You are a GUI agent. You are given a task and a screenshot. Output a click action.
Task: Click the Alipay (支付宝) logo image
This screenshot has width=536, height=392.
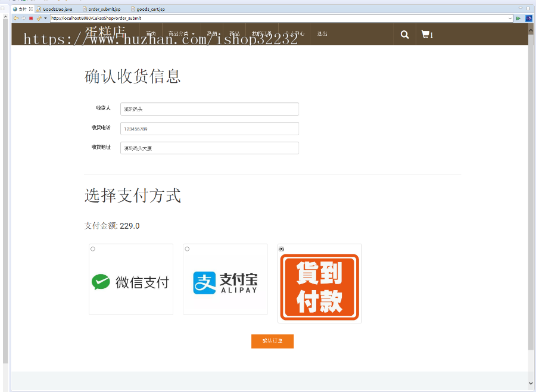point(225,283)
